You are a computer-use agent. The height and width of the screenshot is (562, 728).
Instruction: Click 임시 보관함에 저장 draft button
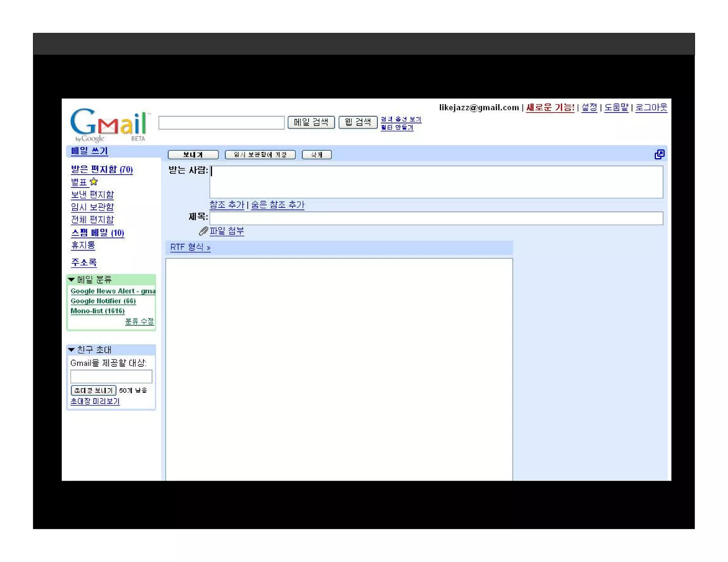(260, 155)
